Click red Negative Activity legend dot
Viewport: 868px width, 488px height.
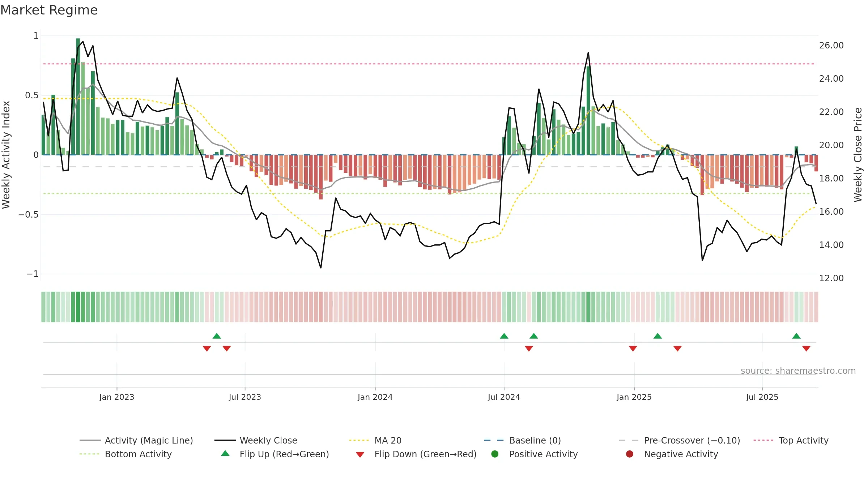pyautogui.click(x=630, y=454)
